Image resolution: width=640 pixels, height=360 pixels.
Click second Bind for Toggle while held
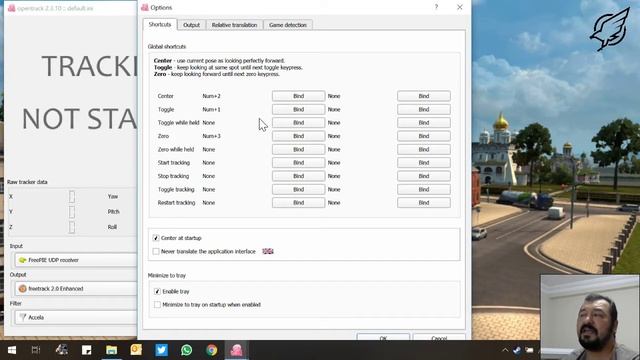[x=424, y=122]
